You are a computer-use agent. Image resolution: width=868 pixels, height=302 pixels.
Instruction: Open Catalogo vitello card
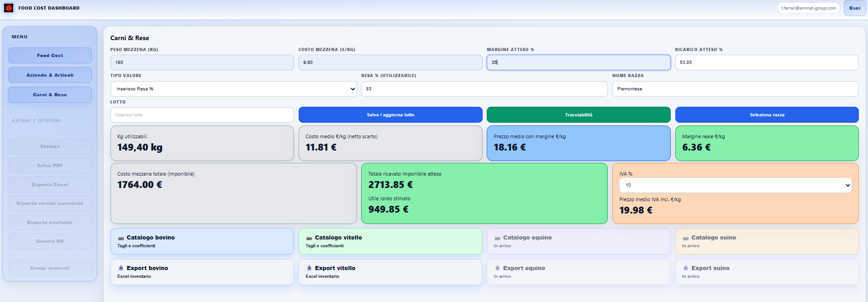click(390, 241)
